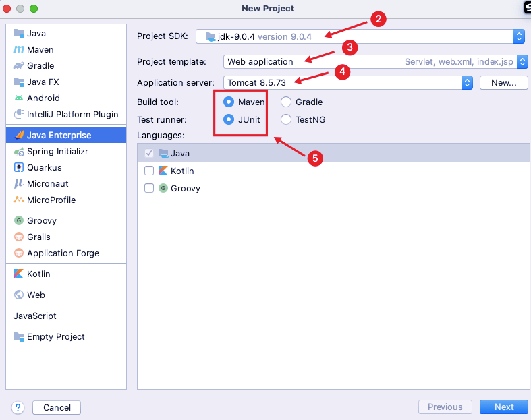
Task: Click the Quarkus sidebar label
Action: pos(45,167)
